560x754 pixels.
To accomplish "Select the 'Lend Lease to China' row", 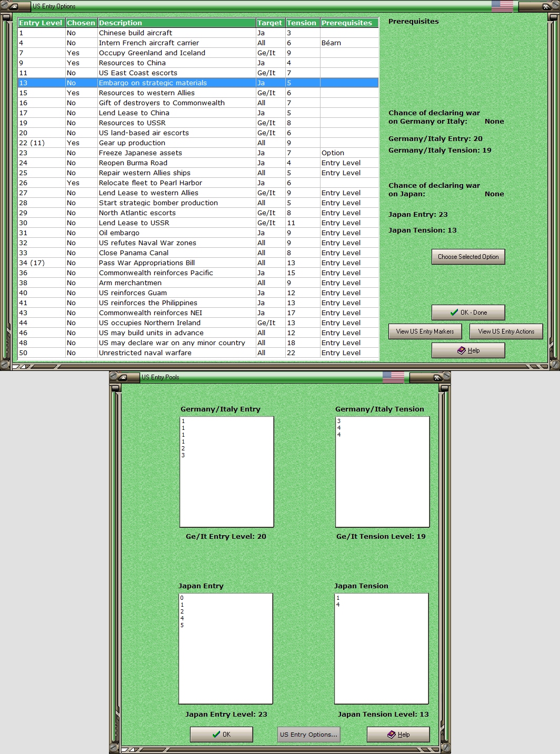I will click(x=198, y=113).
